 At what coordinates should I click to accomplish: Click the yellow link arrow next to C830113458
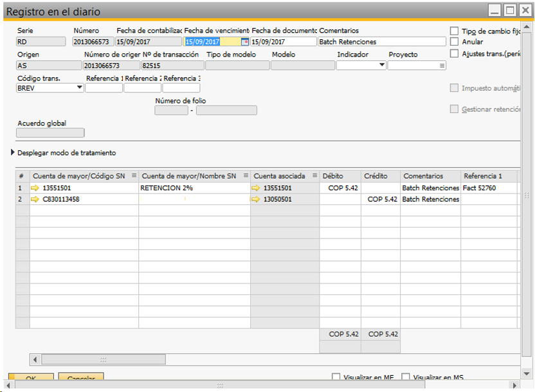[x=35, y=199]
